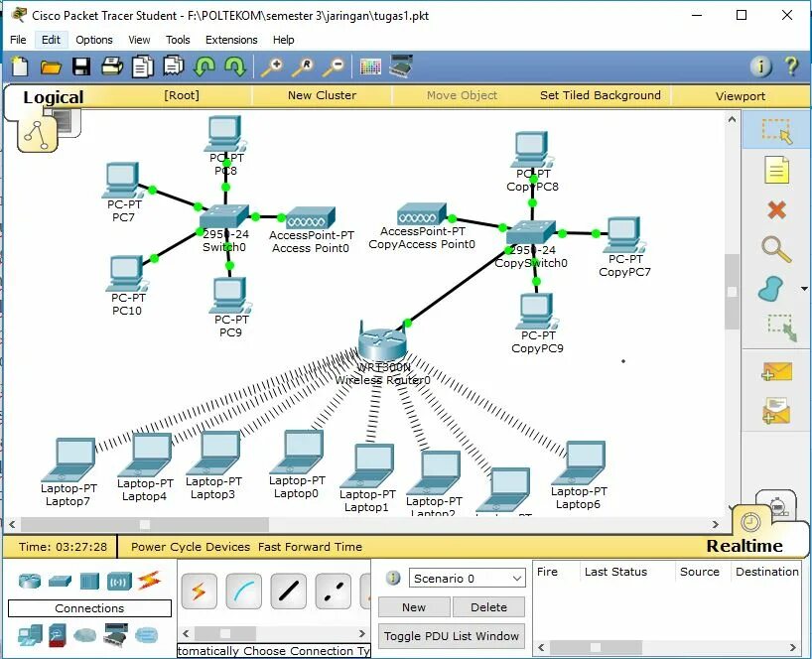Open the Drawing Palette icon
Screen dimensions: 812x659
370,66
